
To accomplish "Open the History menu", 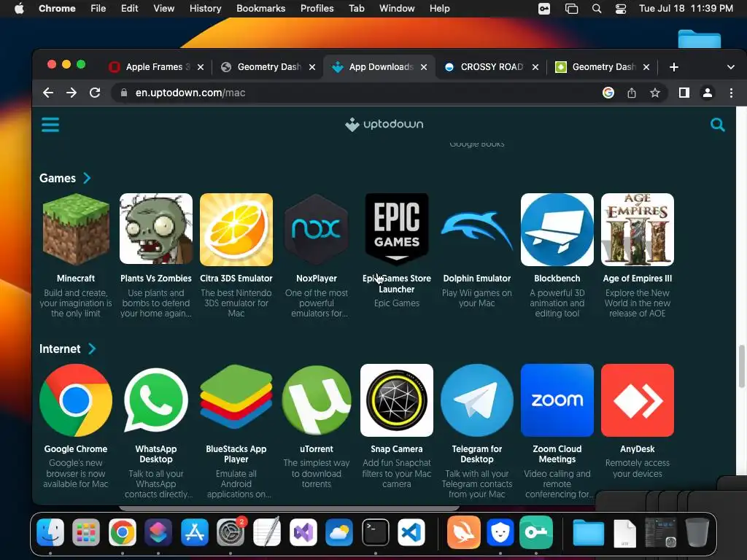I will point(205,8).
